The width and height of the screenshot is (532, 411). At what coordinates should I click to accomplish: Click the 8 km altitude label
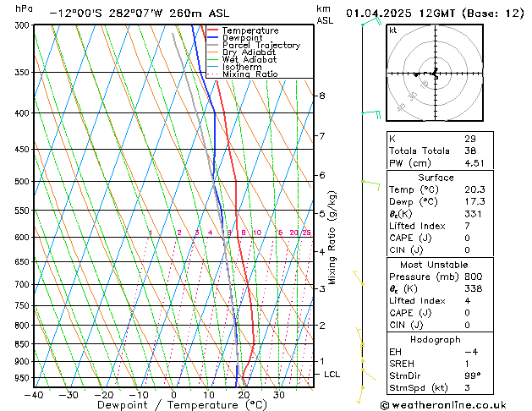tap(322, 96)
